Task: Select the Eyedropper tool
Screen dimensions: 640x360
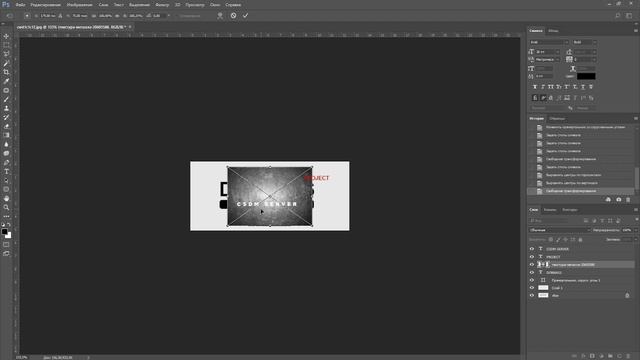Action: click(6, 81)
